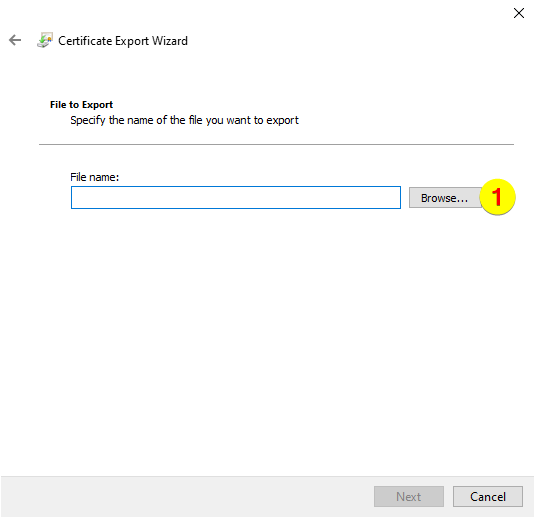
Task: Click the ellipsis on the Browse button
Action: (x=463, y=199)
